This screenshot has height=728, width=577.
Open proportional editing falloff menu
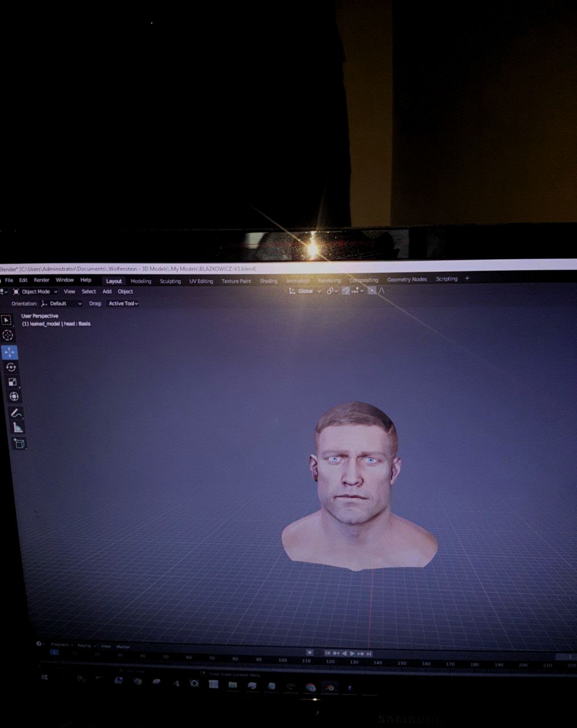coord(382,291)
